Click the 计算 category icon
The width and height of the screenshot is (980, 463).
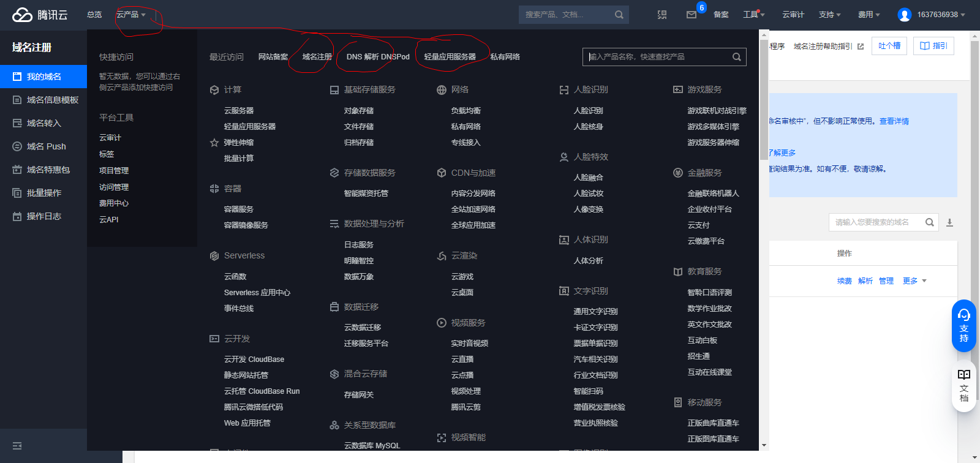214,90
